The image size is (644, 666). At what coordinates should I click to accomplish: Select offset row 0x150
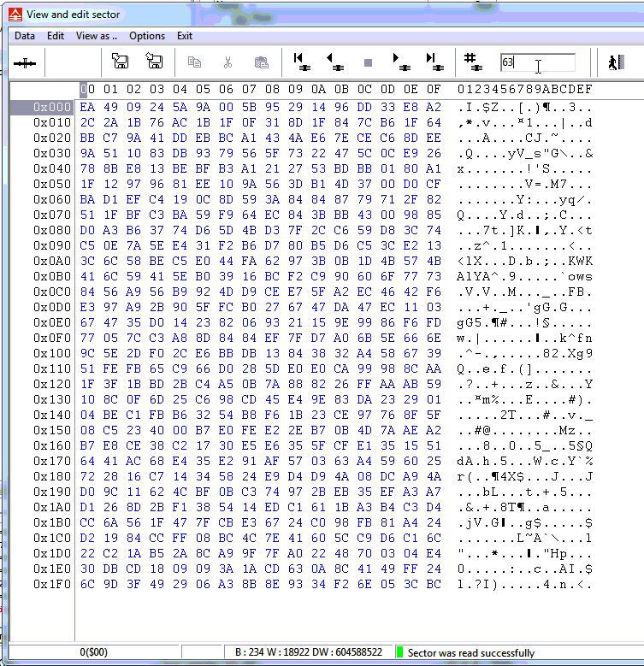pos(52,430)
